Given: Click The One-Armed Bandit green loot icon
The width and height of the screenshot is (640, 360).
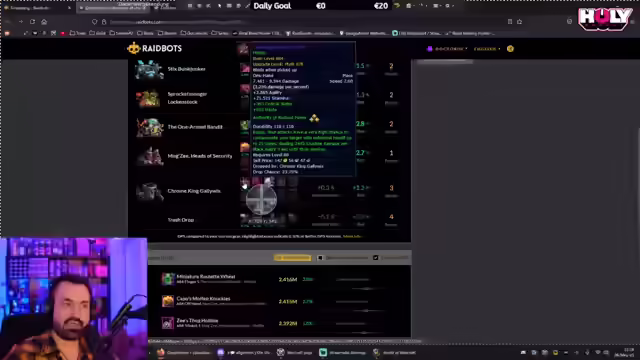Looking at the screenshot, I should tap(245, 126).
